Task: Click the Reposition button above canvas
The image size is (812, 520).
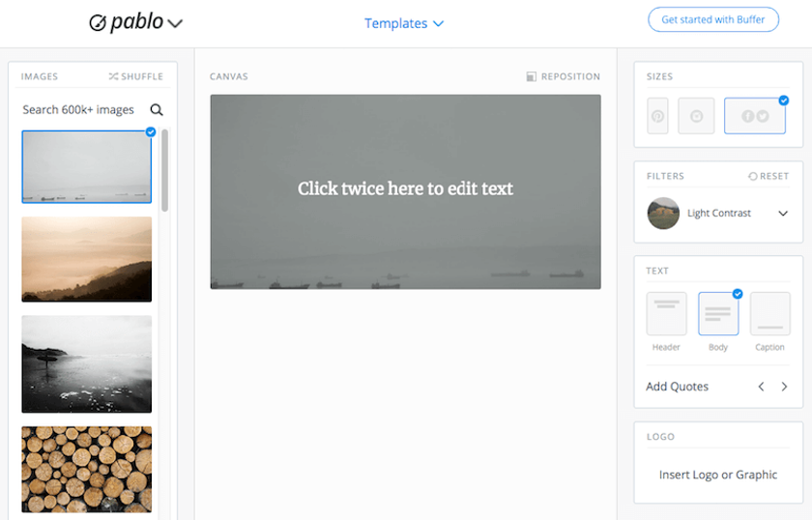Action: pyautogui.click(x=563, y=76)
